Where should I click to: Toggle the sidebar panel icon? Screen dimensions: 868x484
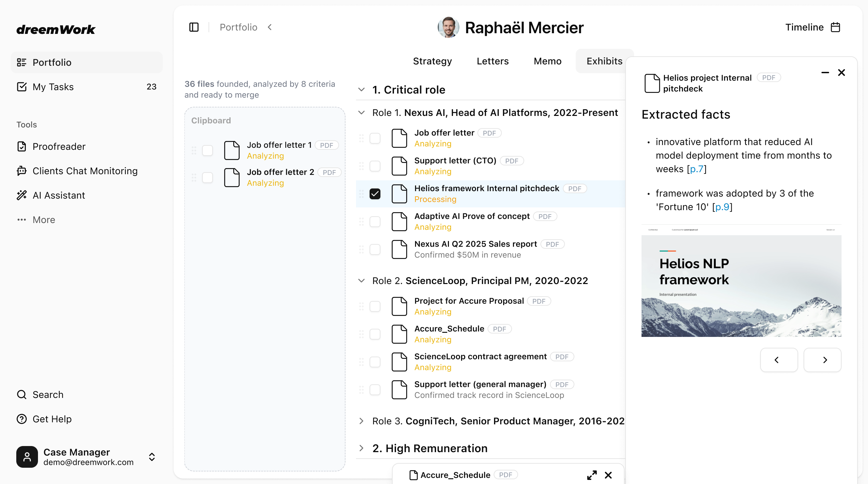[x=194, y=27]
